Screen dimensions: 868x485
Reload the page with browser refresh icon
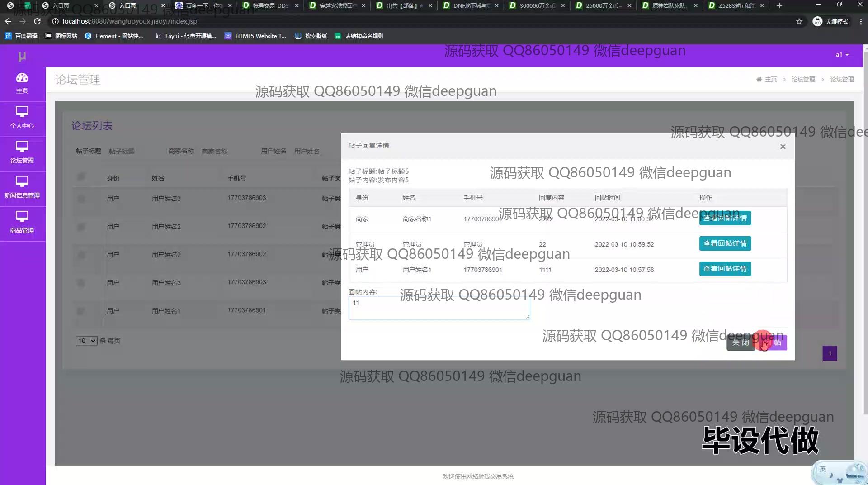tap(38, 21)
